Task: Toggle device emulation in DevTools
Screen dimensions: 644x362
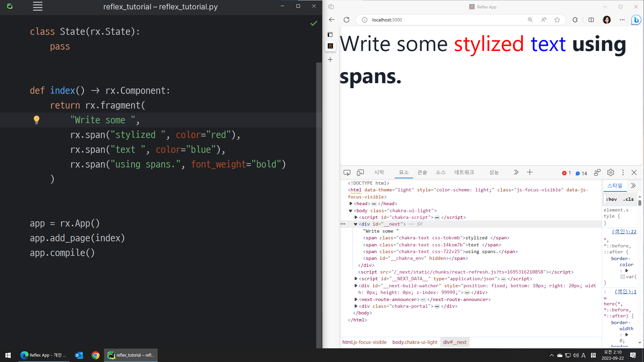Action: tap(360, 173)
